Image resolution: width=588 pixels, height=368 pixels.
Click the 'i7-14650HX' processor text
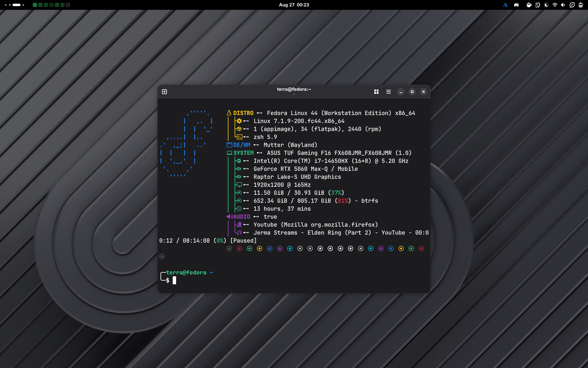pyautogui.click(x=331, y=161)
